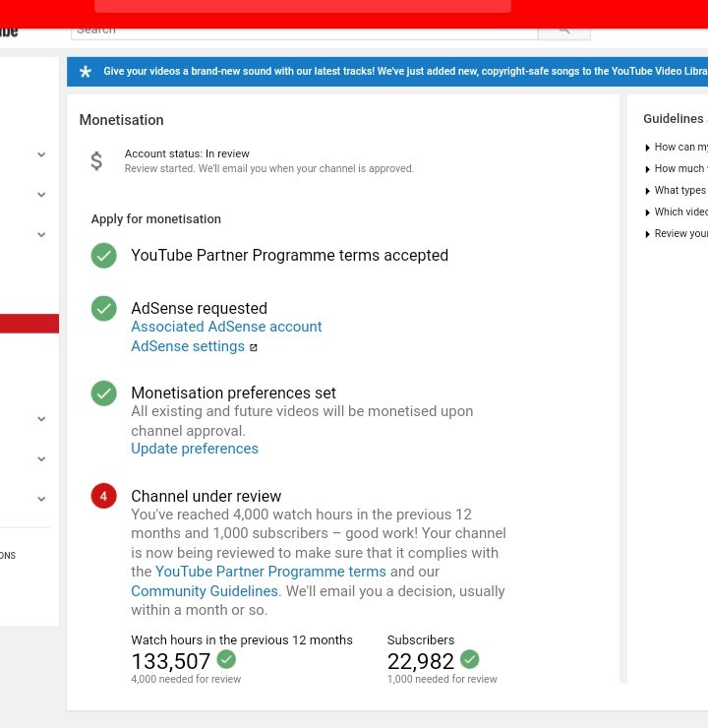Click the 'Account status: In review' text
The height and width of the screenshot is (728, 708).
[187, 153]
